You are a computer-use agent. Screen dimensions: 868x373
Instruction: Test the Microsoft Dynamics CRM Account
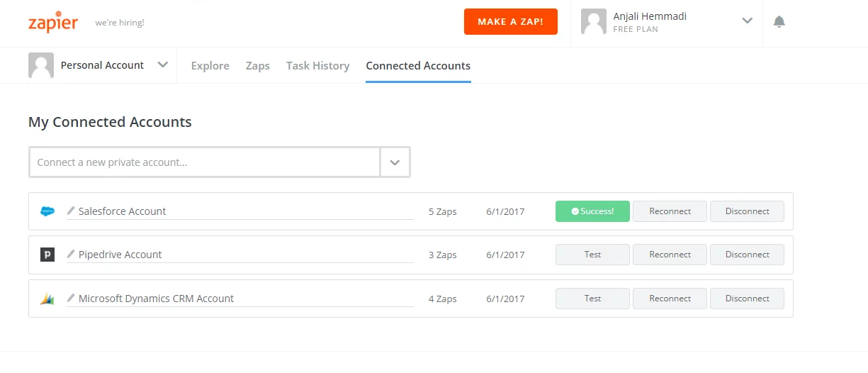click(592, 299)
